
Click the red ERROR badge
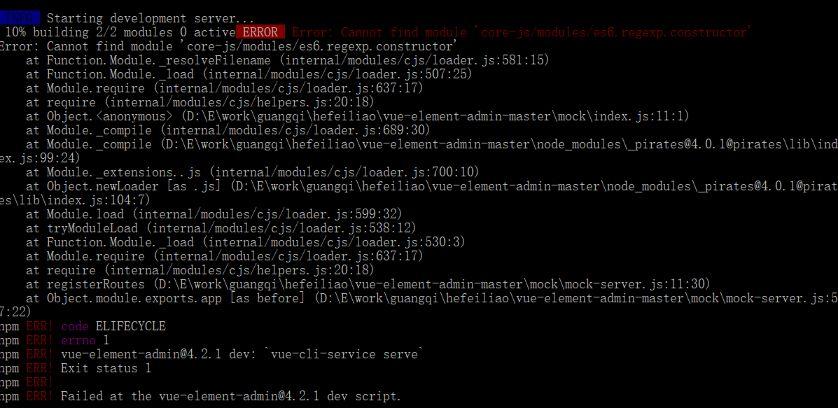pos(260,32)
